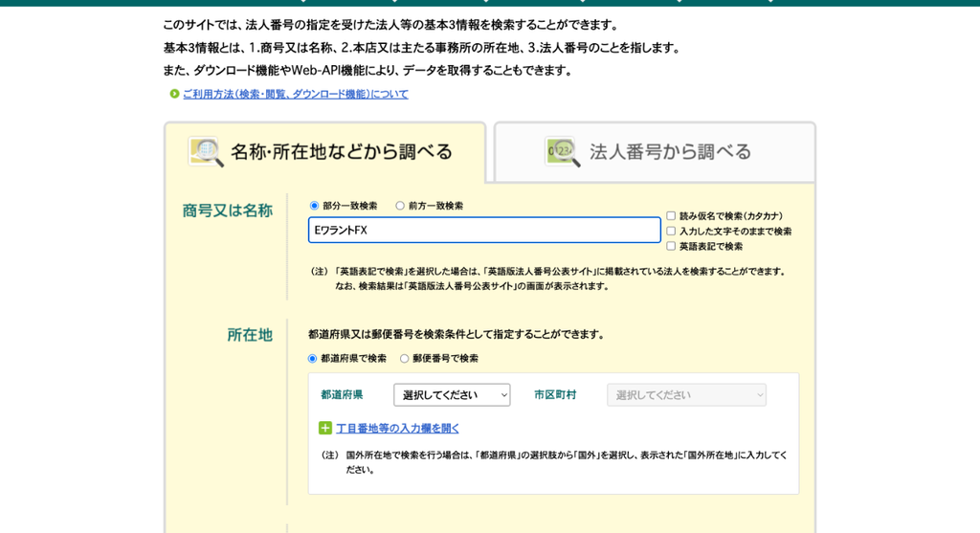Viewport: 980px width, 533px height.
Task: Select the 前方一致検索 radio button
Action: pyautogui.click(x=400, y=206)
